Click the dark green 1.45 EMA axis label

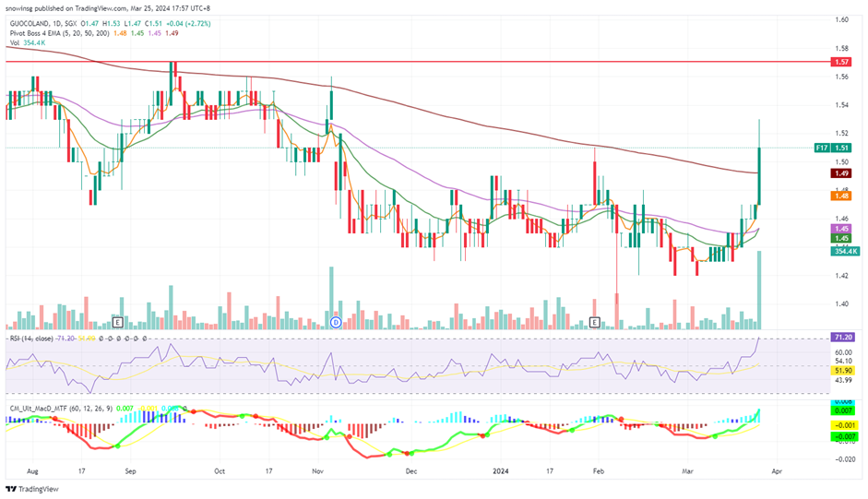[841, 238]
